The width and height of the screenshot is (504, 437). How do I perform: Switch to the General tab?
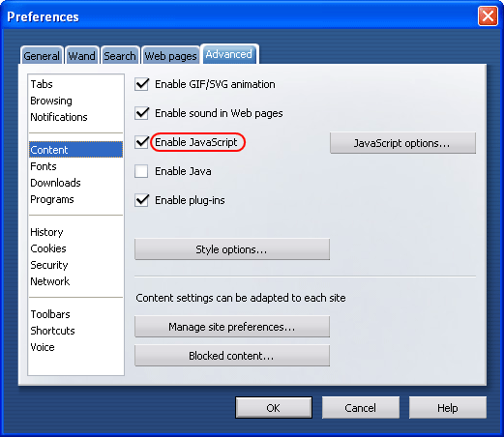[x=42, y=55]
